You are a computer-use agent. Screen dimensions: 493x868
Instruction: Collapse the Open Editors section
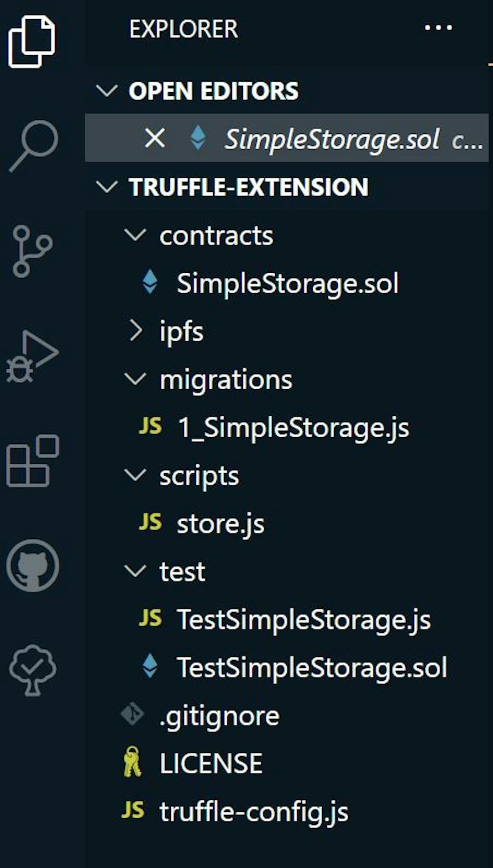pyautogui.click(x=107, y=91)
